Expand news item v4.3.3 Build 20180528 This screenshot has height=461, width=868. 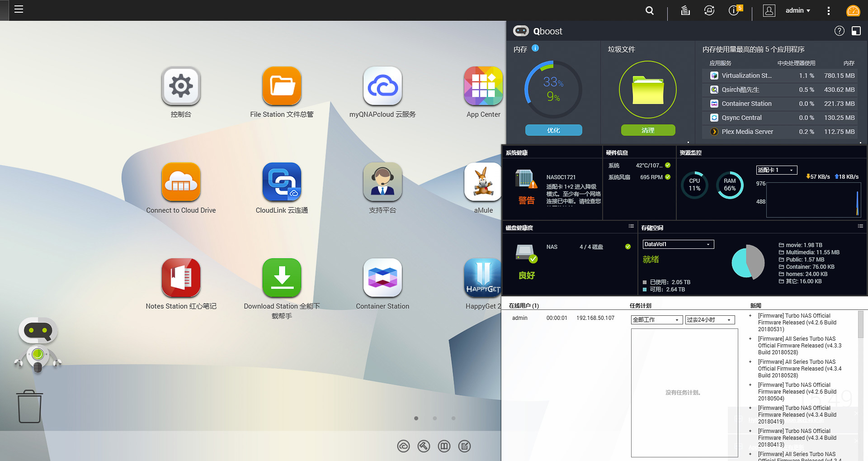(x=750, y=339)
